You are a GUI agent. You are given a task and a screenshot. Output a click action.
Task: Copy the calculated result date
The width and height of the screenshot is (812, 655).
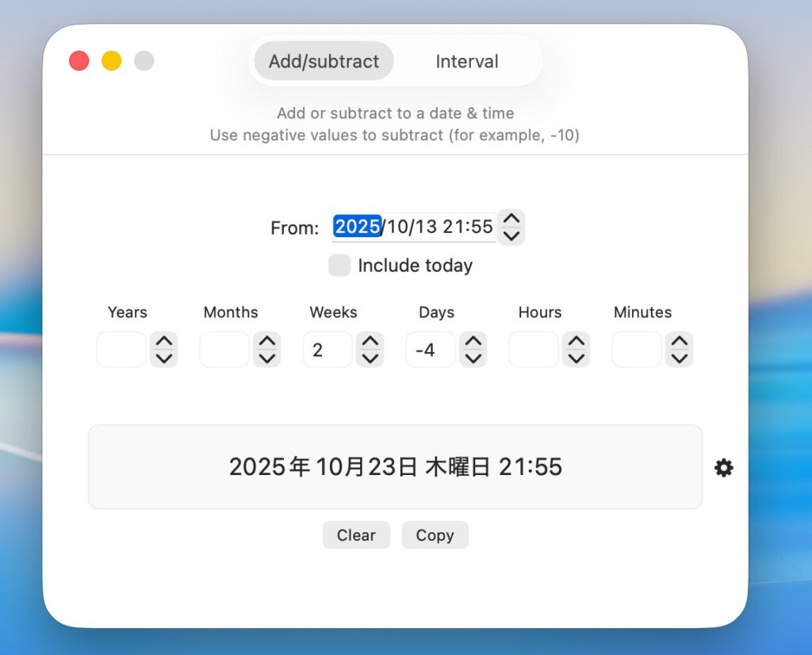pyautogui.click(x=435, y=535)
